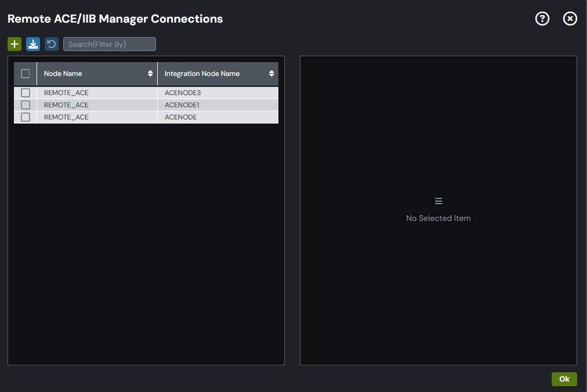
Task: Click the Integration Node Name column header
Action: [218, 74]
